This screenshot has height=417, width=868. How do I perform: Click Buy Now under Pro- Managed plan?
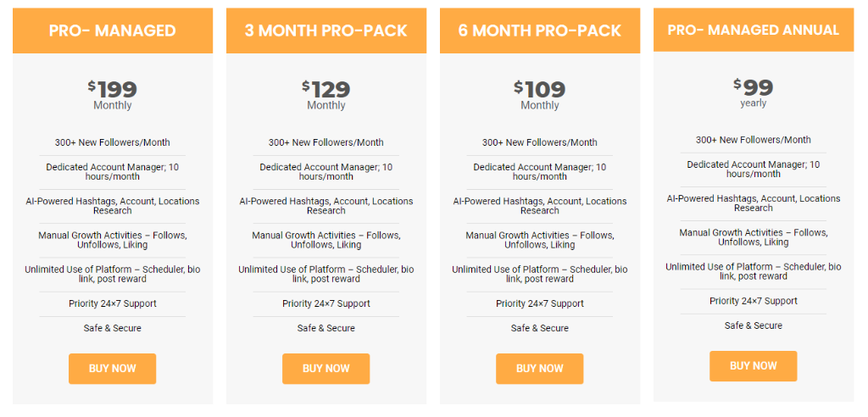click(x=113, y=369)
